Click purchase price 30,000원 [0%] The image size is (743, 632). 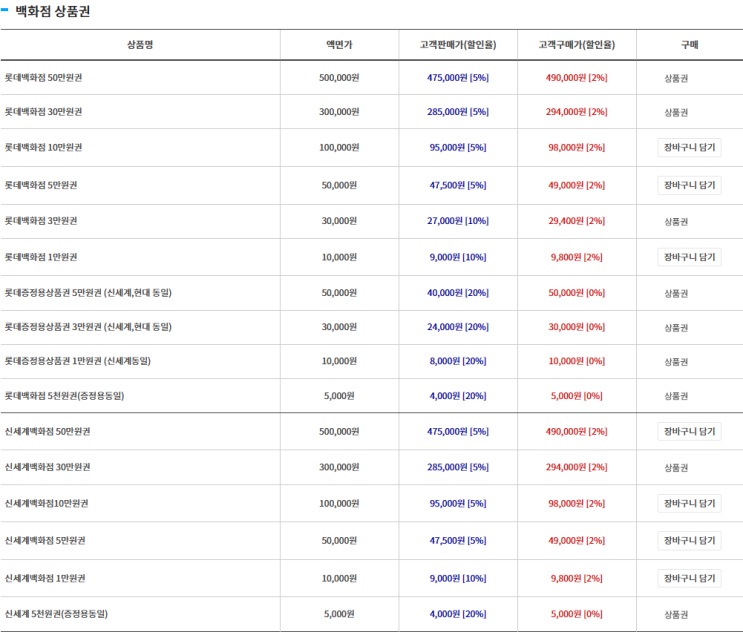pos(577,327)
